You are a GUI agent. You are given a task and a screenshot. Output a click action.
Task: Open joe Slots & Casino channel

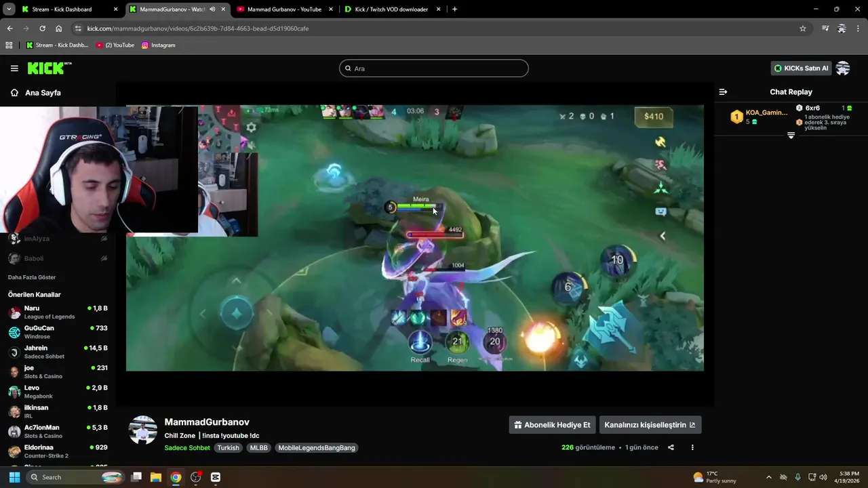[x=58, y=372]
